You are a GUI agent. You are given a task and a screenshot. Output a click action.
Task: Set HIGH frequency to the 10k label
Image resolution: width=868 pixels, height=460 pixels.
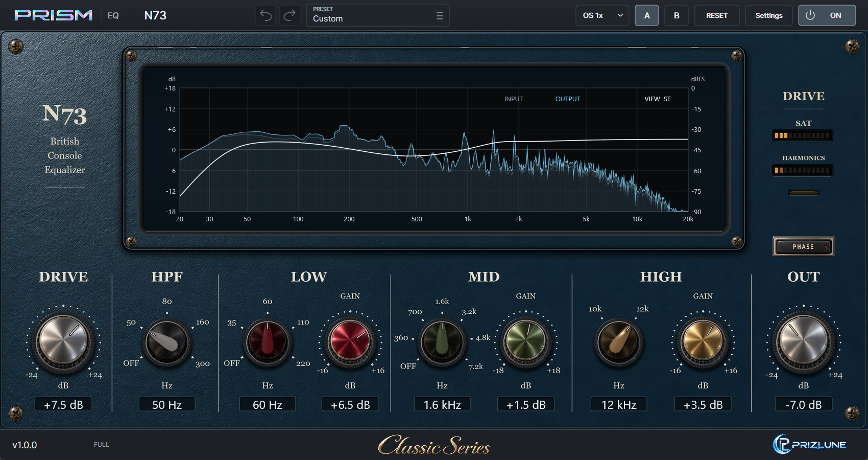pos(595,309)
